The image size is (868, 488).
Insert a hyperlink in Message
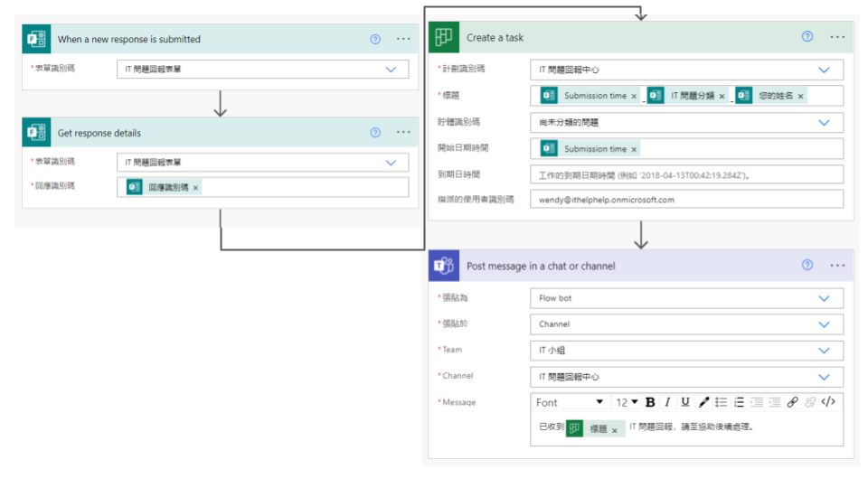(793, 402)
